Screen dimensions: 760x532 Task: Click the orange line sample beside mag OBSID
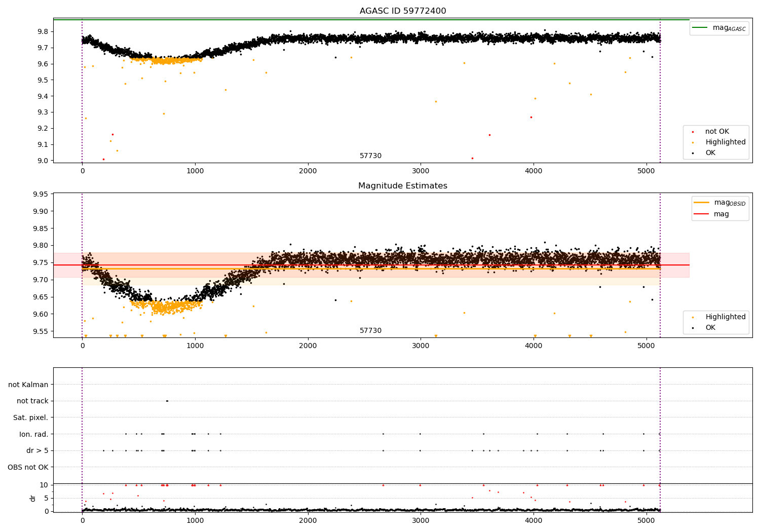click(702, 203)
